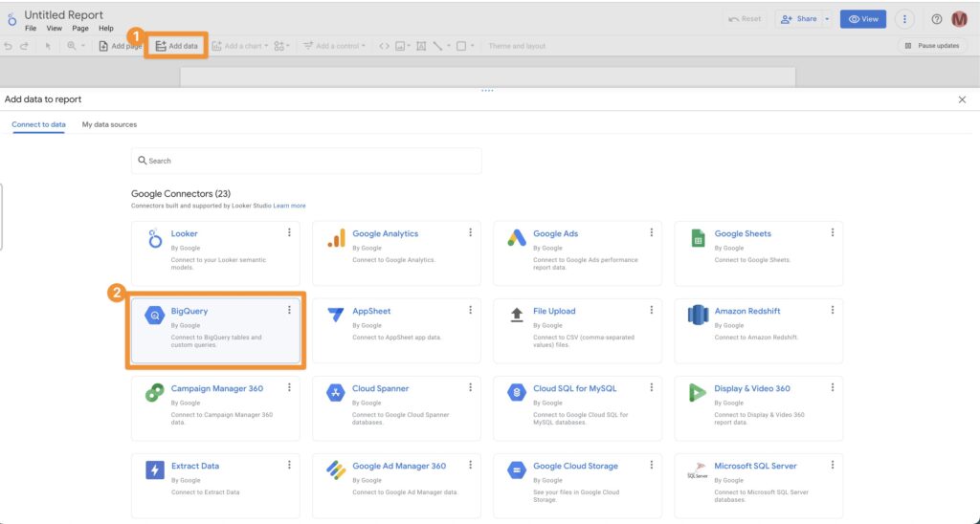This screenshot has width=980, height=524.
Task: Click the Looker Studio logo icon
Action: (11, 20)
